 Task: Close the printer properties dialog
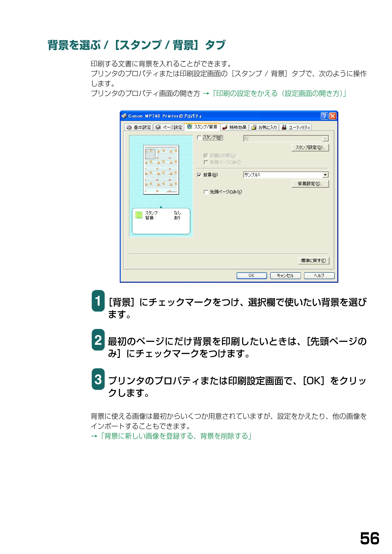pos(333,116)
